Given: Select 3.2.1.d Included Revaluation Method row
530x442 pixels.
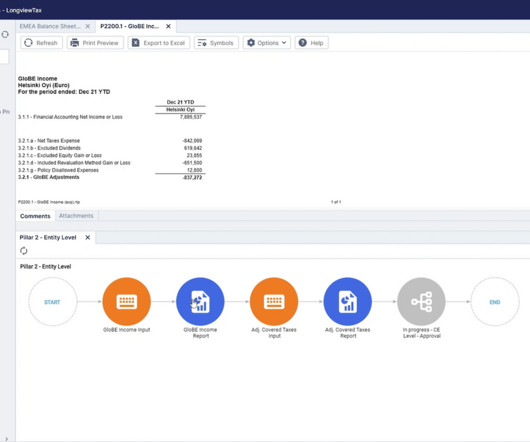Looking at the screenshot, I should point(112,163).
